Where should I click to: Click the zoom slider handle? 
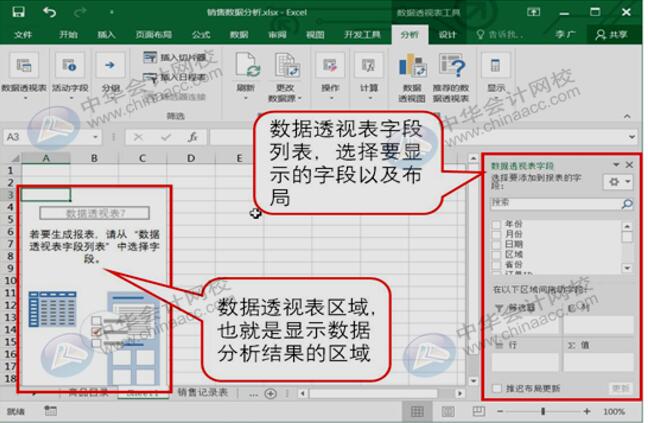pyautogui.click(x=543, y=411)
